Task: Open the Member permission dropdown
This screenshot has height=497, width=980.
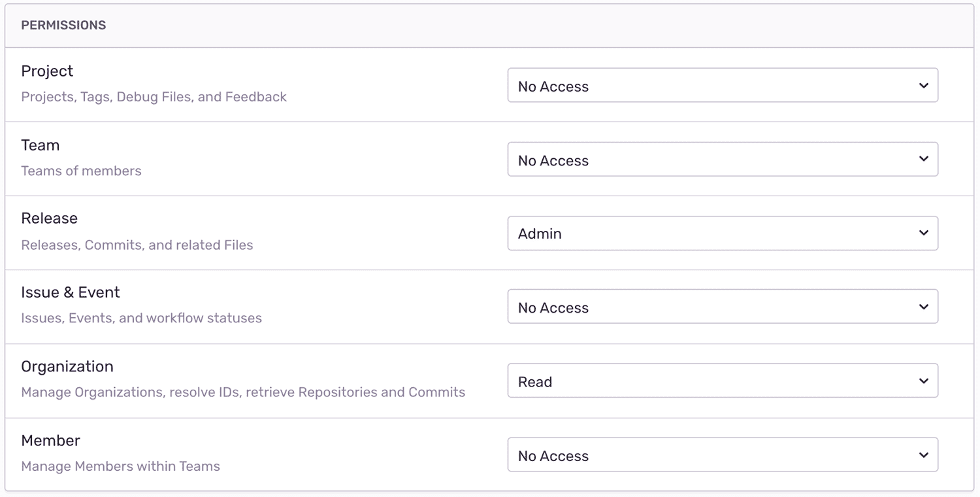Action: [722, 454]
